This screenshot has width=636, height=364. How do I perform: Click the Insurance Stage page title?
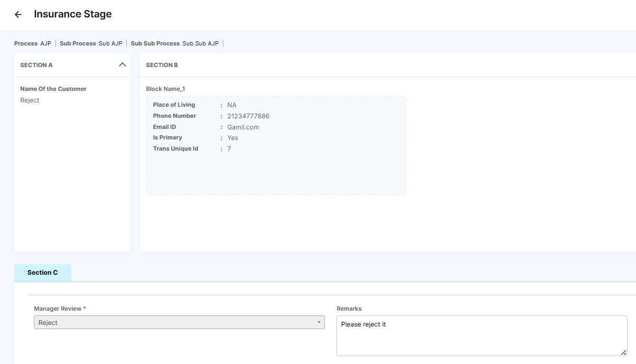(73, 14)
